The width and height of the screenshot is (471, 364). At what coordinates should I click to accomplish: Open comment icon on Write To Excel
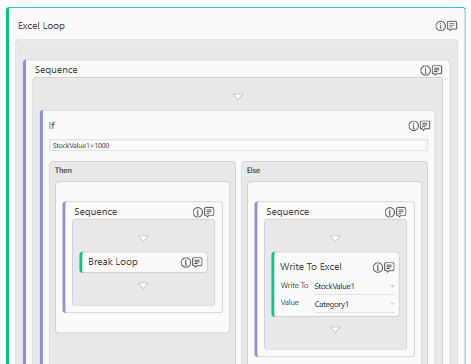point(389,267)
